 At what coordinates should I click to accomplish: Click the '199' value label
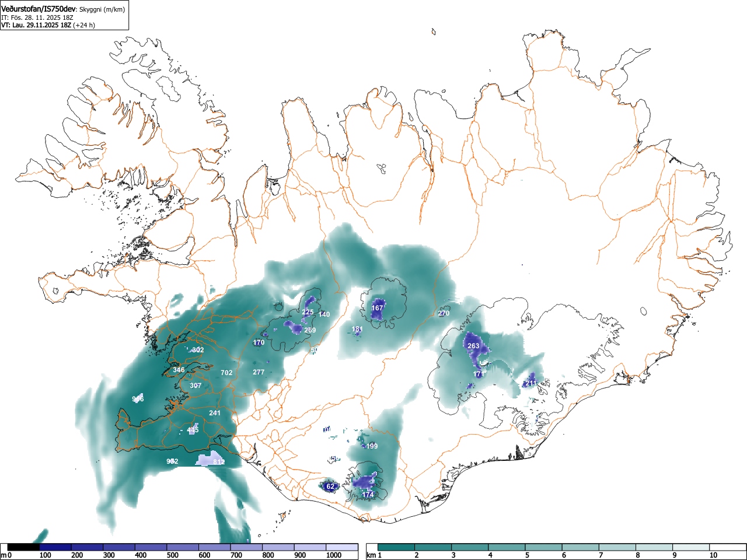click(372, 446)
